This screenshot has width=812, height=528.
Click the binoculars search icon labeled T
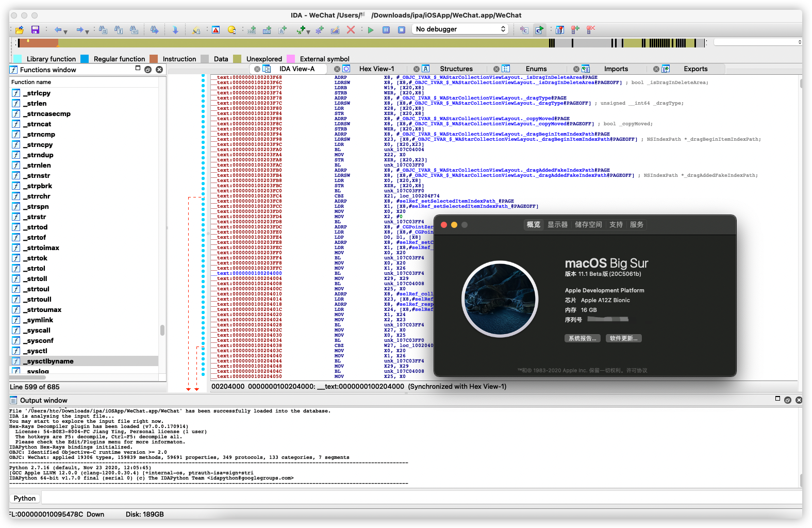pyautogui.click(x=119, y=30)
